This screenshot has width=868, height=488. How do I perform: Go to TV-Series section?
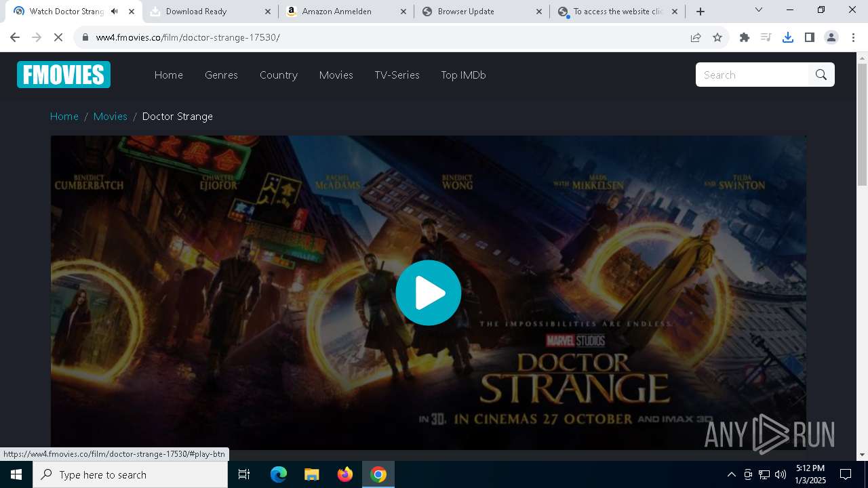(x=397, y=75)
